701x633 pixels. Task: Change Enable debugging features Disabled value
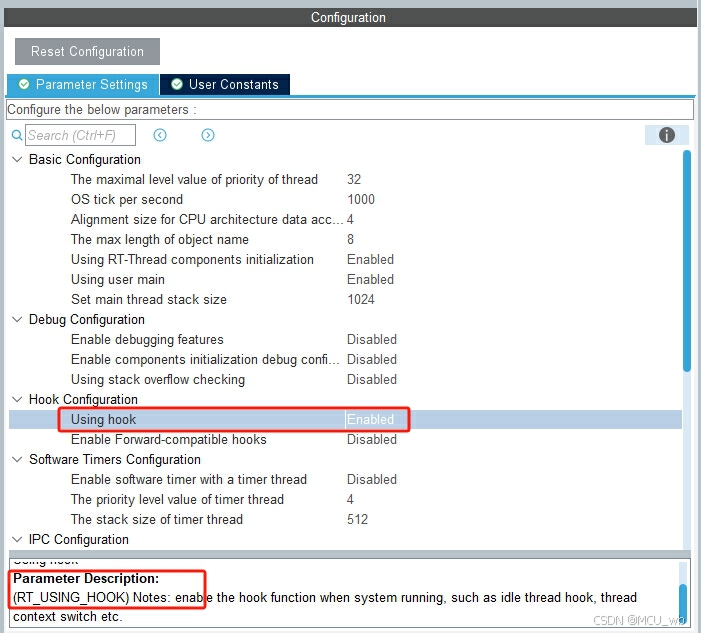point(372,340)
